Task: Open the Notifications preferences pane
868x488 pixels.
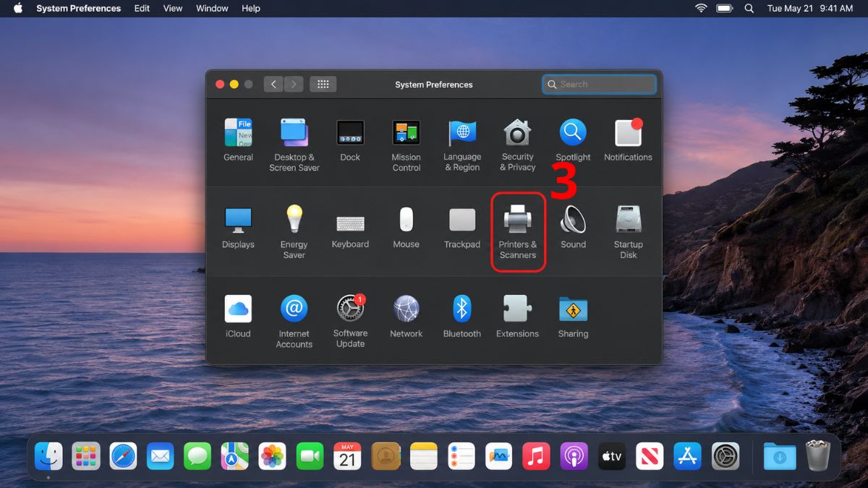Action: 628,140
